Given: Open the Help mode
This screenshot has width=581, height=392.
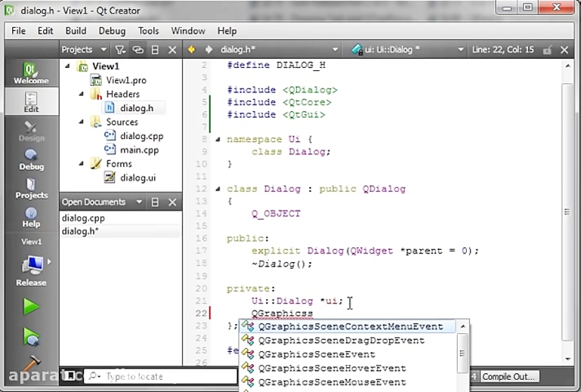Looking at the screenshot, I should [31, 217].
